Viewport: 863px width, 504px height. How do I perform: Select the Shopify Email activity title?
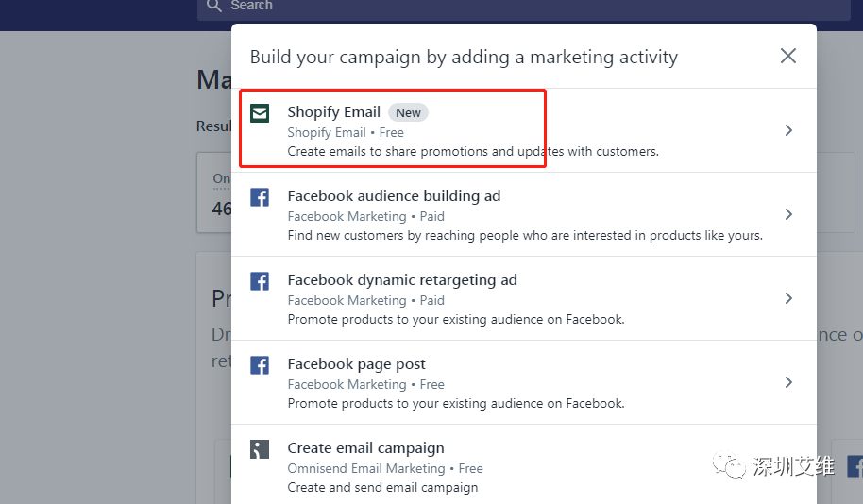click(333, 112)
